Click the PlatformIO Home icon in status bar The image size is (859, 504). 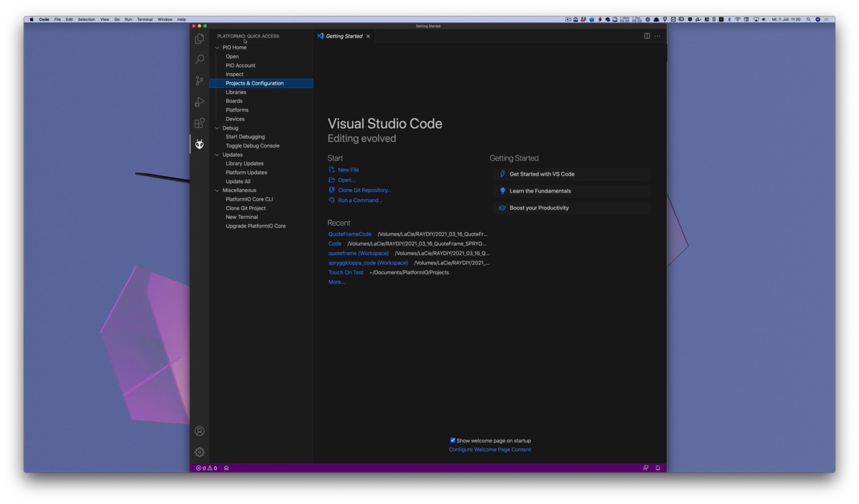click(226, 468)
